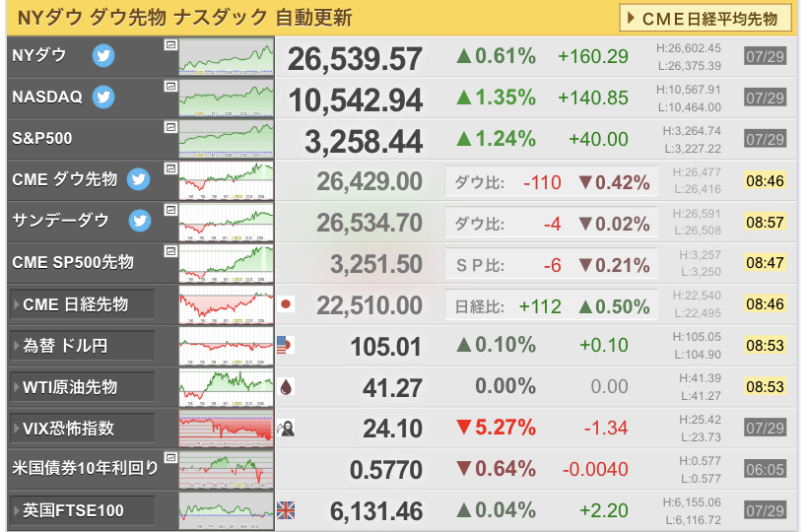Image resolution: width=806 pixels, height=532 pixels.
Task: Click the grim reaper icon for VIX
Action: (286, 429)
